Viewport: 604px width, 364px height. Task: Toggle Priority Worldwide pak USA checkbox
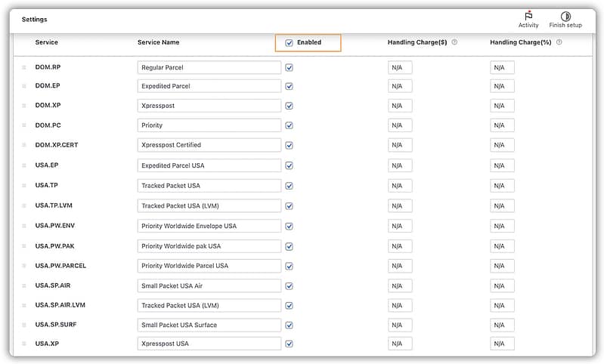tap(290, 246)
